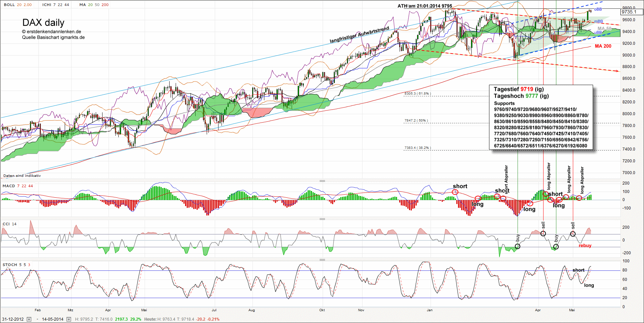Select the MA 20 50 200 indicator label
The height and width of the screenshot is (323, 644).
click(94, 5)
